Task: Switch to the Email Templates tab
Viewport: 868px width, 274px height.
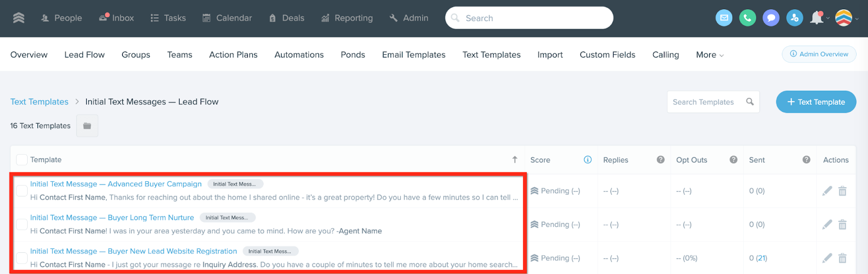Action: coord(413,55)
